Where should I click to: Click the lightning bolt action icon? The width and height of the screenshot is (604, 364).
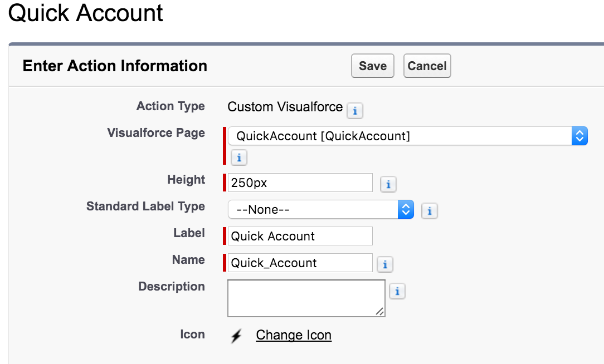236,336
